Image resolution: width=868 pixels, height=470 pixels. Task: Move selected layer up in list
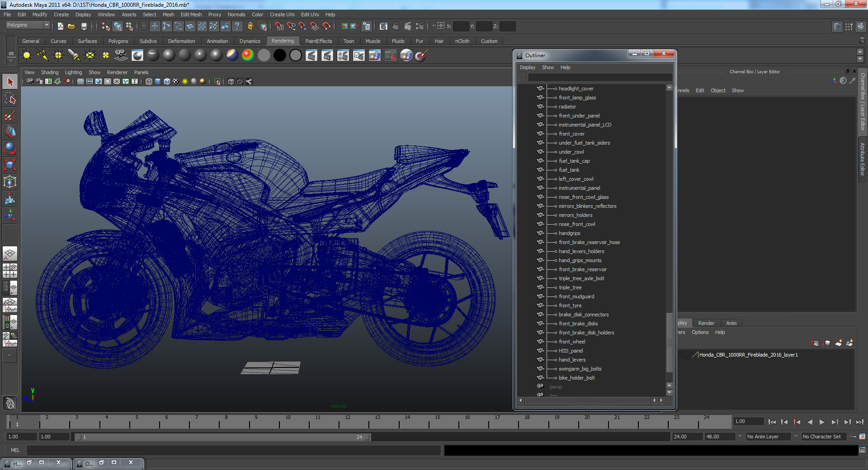(x=816, y=343)
